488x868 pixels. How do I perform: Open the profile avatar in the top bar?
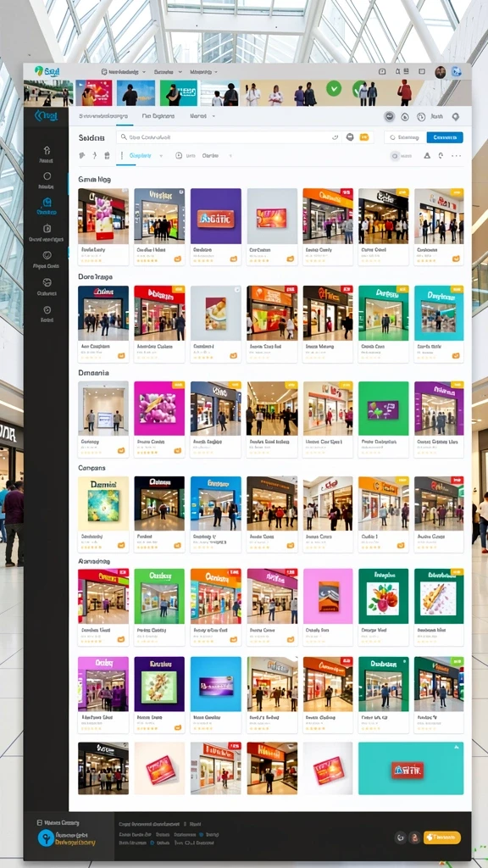tap(441, 71)
